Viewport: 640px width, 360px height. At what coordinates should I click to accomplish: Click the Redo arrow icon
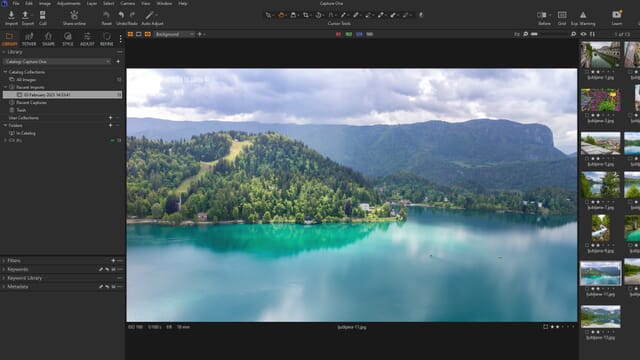[x=132, y=15]
